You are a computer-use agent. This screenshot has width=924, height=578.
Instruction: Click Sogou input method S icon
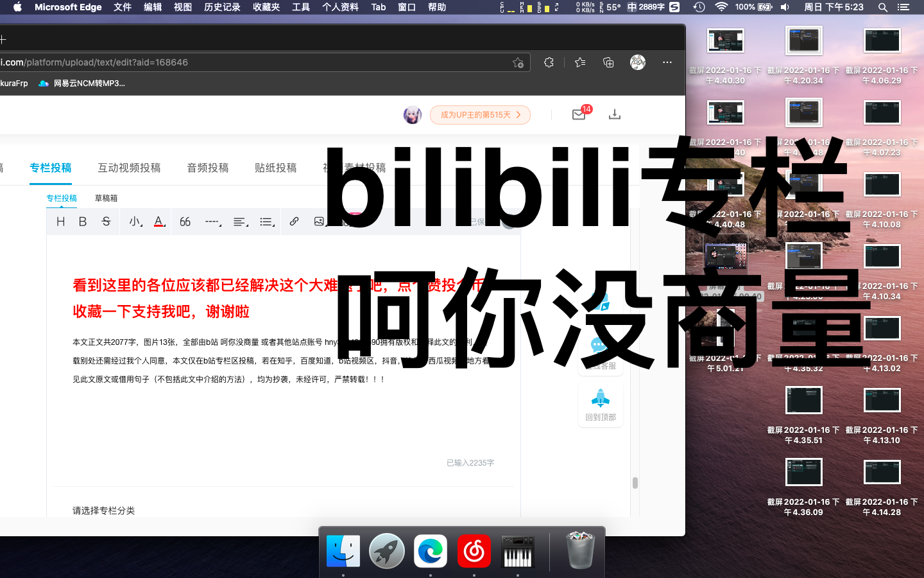point(674,7)
